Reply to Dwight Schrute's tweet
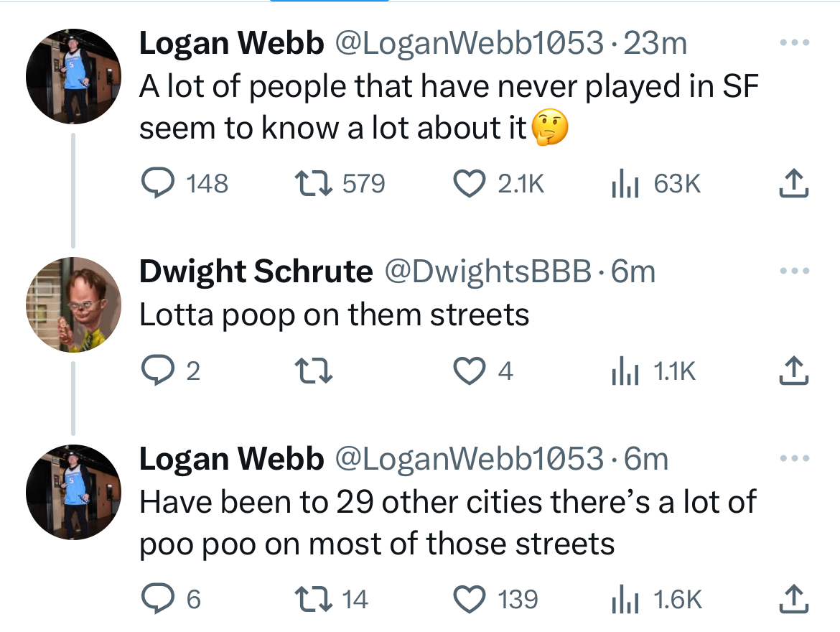 pos(153,371)
